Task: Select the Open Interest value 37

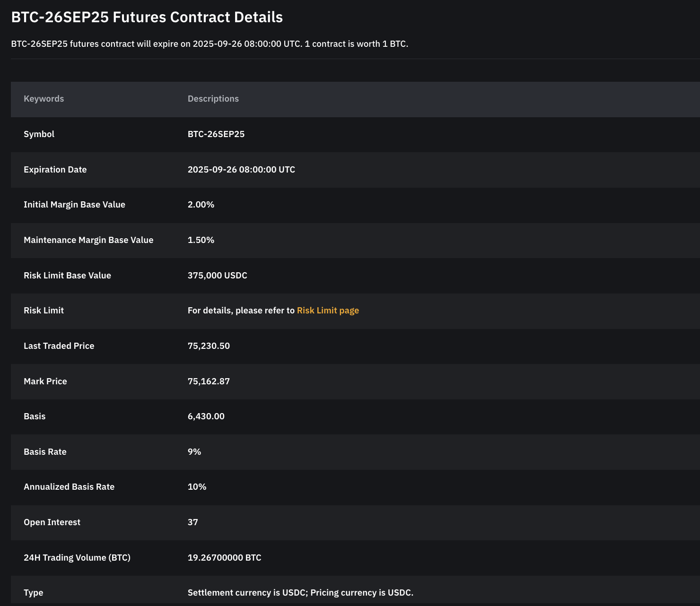Action: pyautogui.click(x=193, y=522)
